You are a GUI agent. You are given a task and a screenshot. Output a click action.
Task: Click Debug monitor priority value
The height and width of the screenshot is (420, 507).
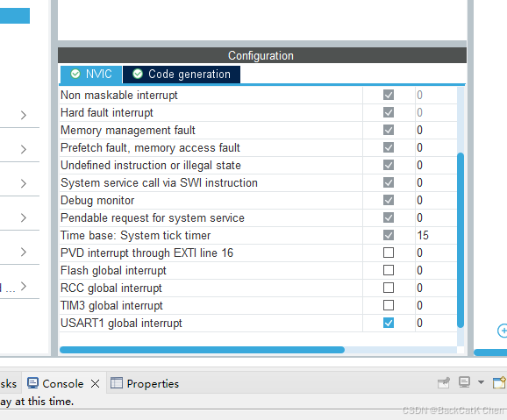click(x=419, y=200)
